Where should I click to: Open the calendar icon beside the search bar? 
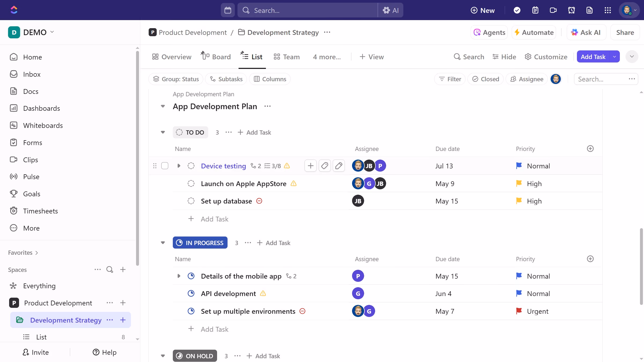click(228, 10)
